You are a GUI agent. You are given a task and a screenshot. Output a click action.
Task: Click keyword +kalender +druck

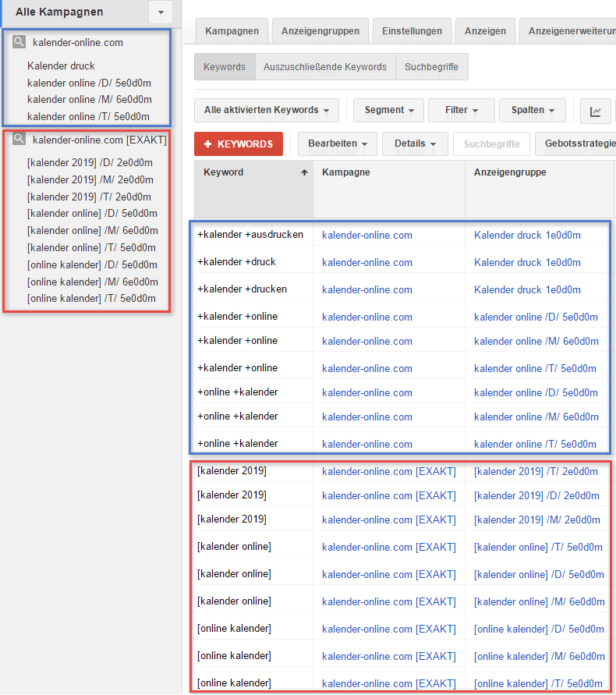[x=236, y=262]
